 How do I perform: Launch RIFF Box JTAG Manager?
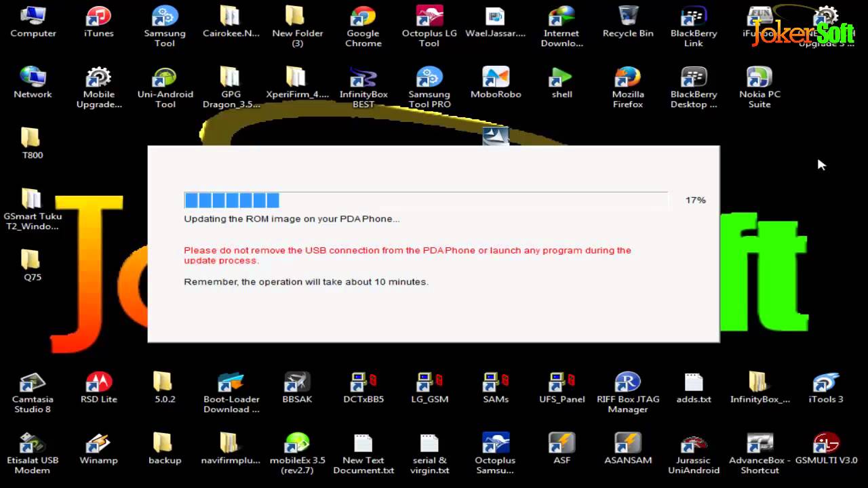pos(628,392)
